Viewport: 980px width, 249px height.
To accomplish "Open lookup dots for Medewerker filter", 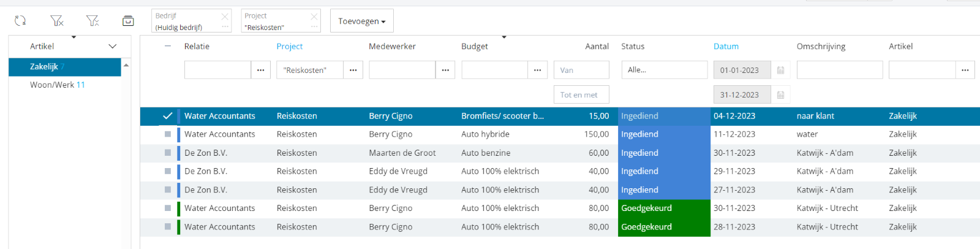I will 445,70.
